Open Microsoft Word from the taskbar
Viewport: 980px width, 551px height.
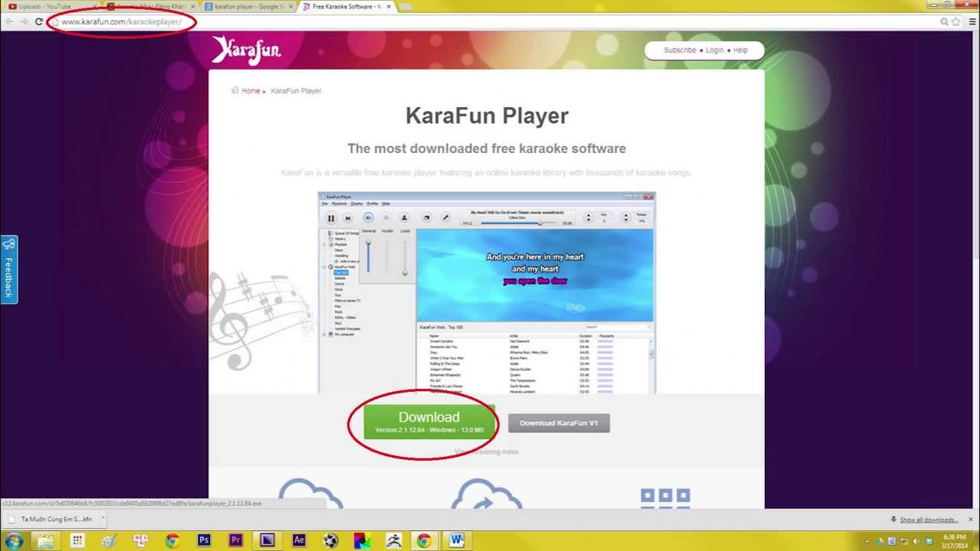tap(456, 540)
